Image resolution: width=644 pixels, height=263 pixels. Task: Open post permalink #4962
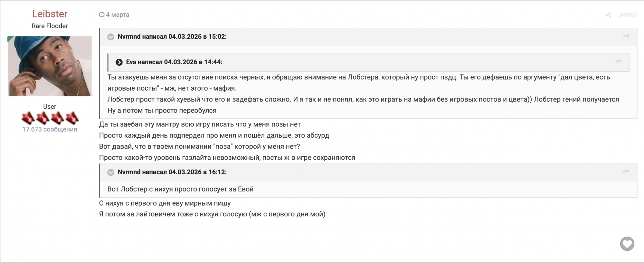coord(628,15)
